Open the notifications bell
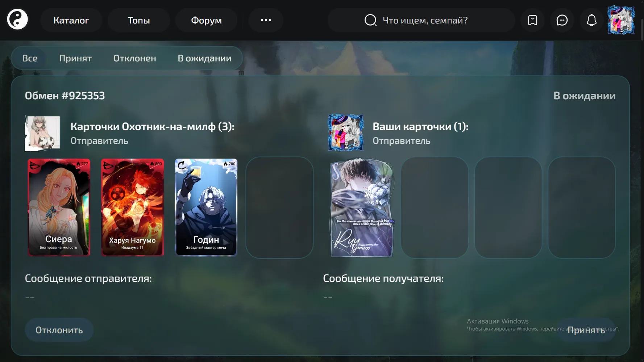Viewport: 644px width, 362px height. [x=591, y=20]
